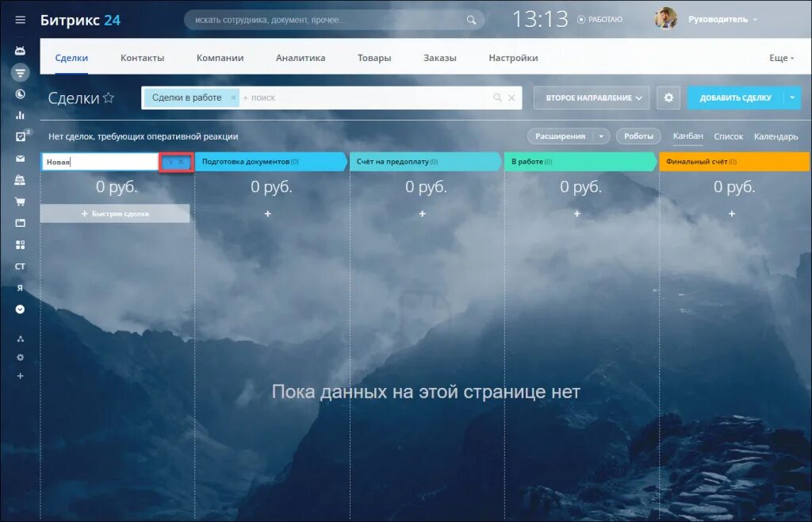Image resolution: width=812 pixels, height=522 pixels.
Task: Switch to the Компании tab
Action: point(220,58)
